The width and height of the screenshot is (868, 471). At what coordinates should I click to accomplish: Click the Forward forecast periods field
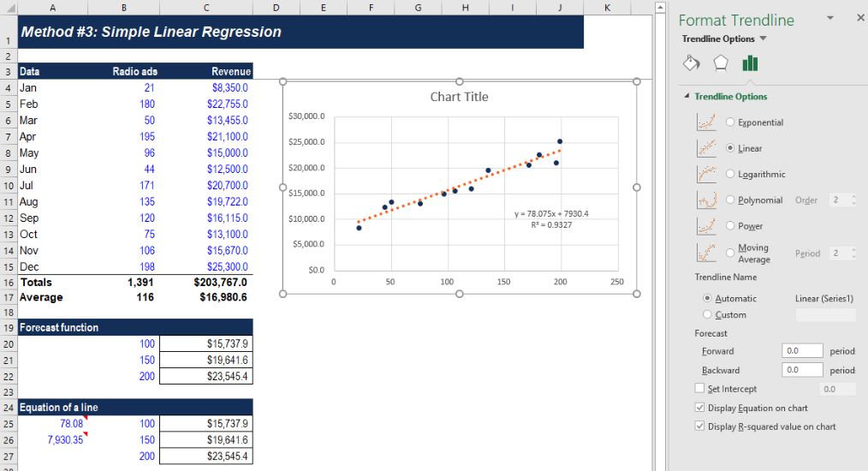(803, 351)
